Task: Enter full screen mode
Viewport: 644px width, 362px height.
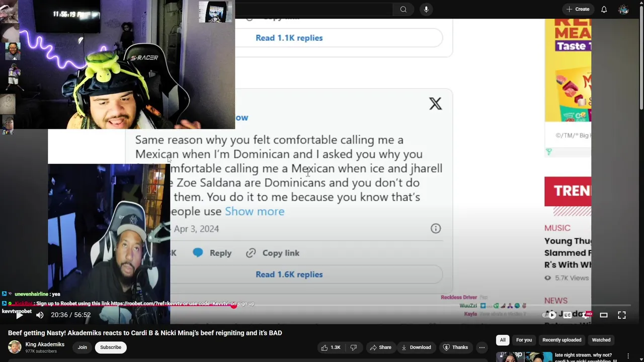Action: point(622,315)
